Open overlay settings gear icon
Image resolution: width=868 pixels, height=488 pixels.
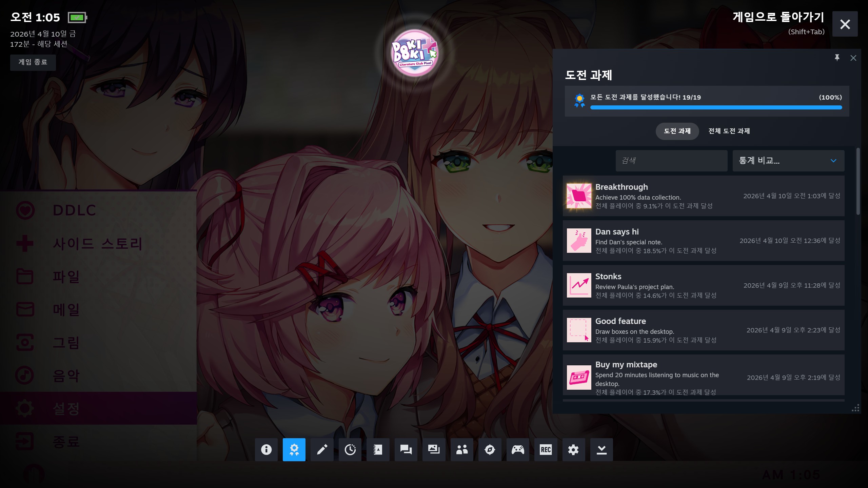click(x=573, y=450)
